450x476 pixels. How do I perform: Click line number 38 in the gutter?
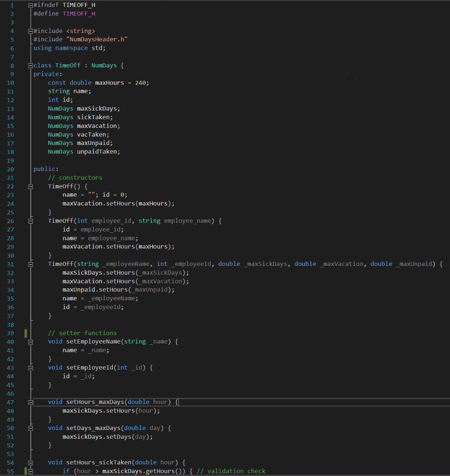(10, 325)
